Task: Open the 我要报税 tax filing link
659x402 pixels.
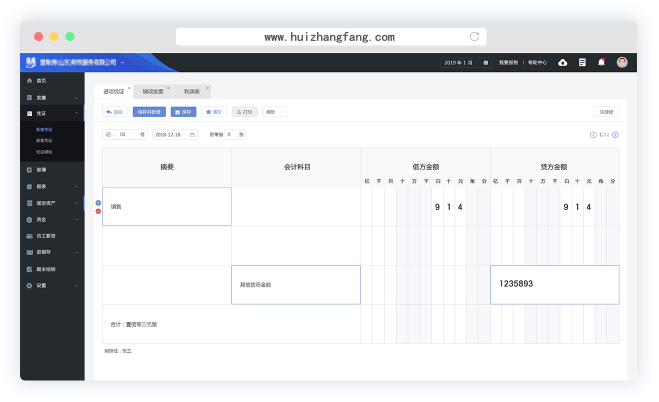Action: (509, 63)
